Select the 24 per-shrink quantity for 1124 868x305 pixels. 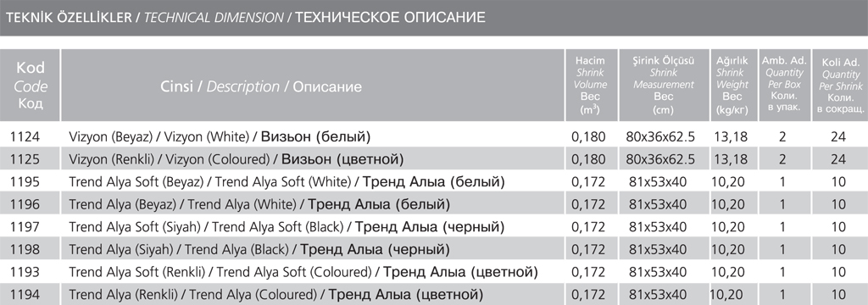(x=838, y=136)
